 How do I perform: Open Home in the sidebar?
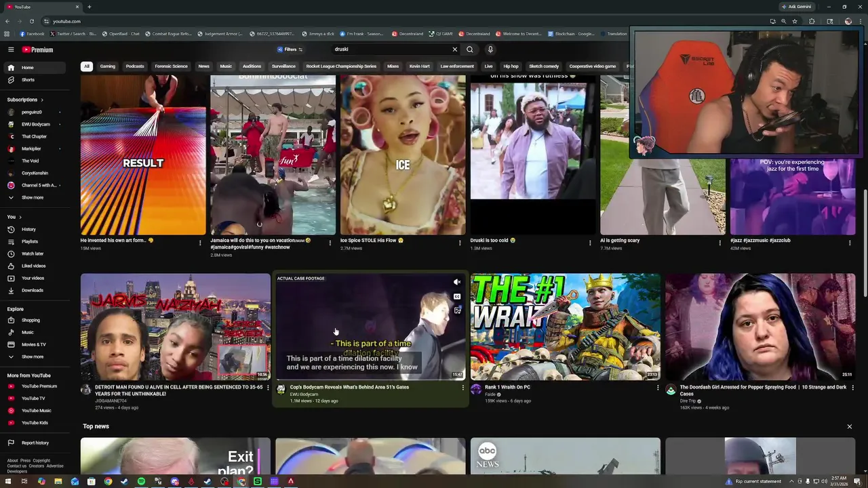coord(34,68)
